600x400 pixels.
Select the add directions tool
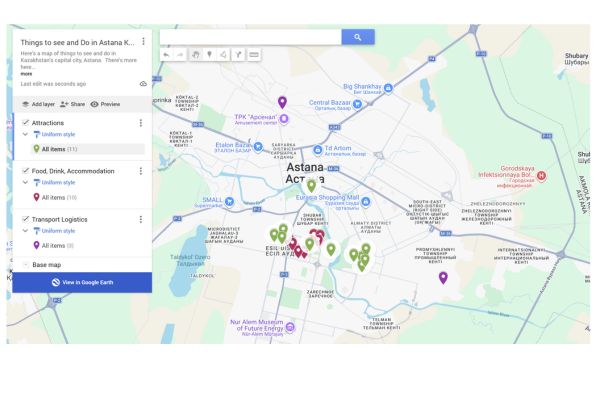tap(238, 55)
